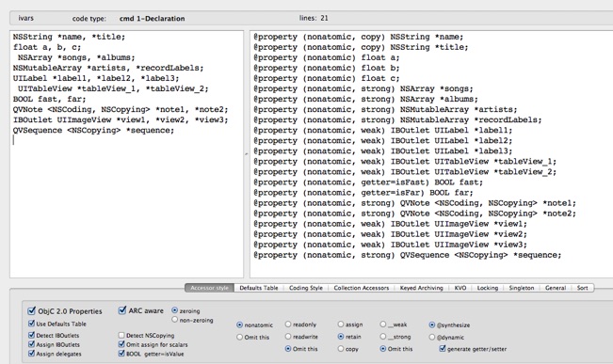Toggle Assign delegates checkbox
This screenshot has height=364, width=613.
[31, 354]
